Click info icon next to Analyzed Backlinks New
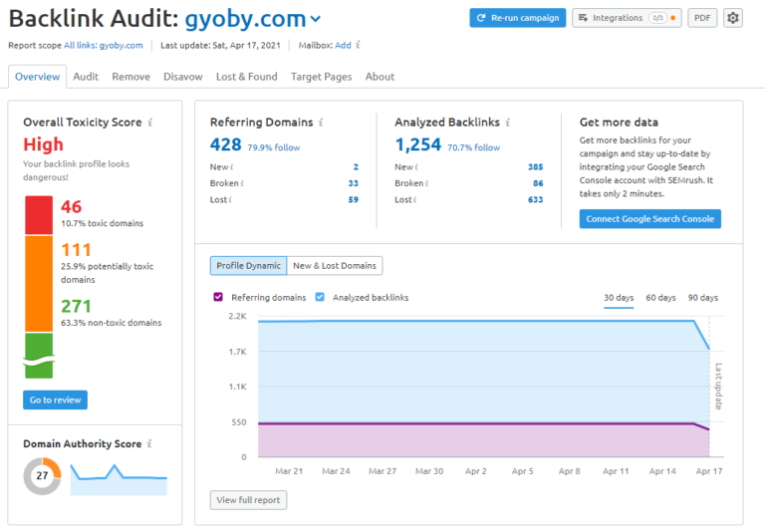765x532 pixels. pos(416,167)
